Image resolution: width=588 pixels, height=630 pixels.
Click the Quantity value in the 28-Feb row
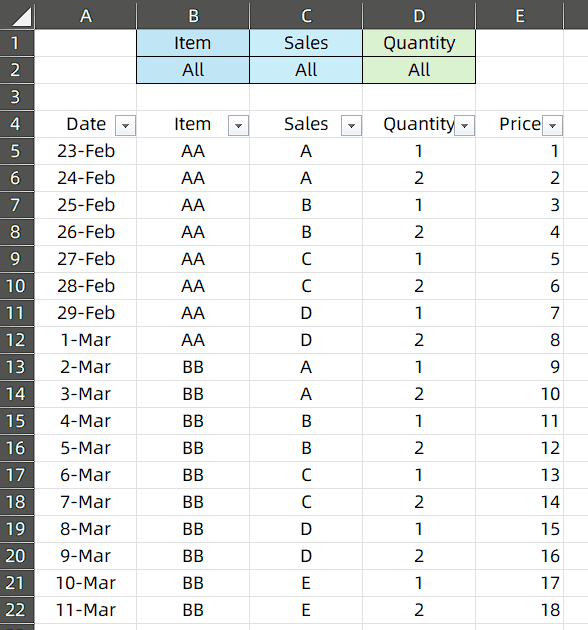coord(419,286)
